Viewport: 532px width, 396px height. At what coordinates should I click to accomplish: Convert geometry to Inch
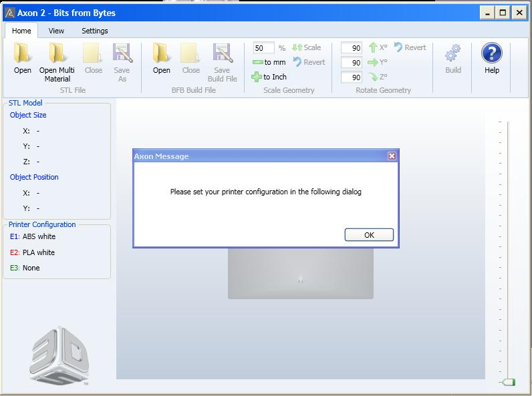(x=269, y=77)
